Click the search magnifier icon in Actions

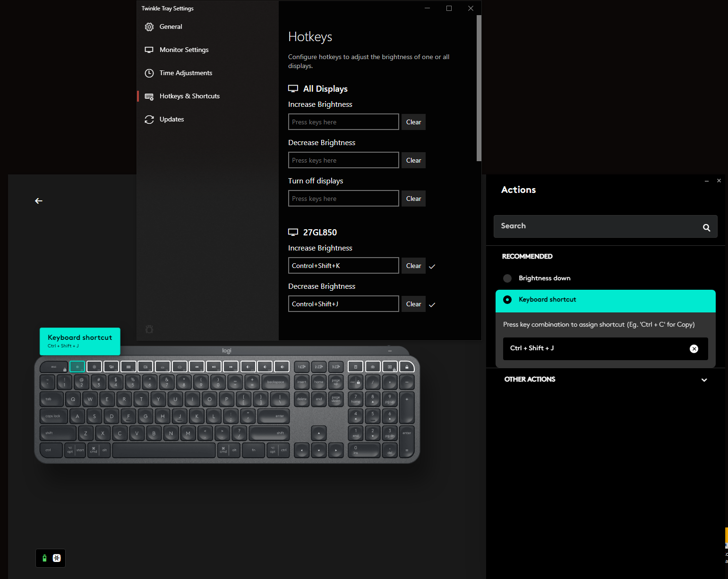point(706,227)
